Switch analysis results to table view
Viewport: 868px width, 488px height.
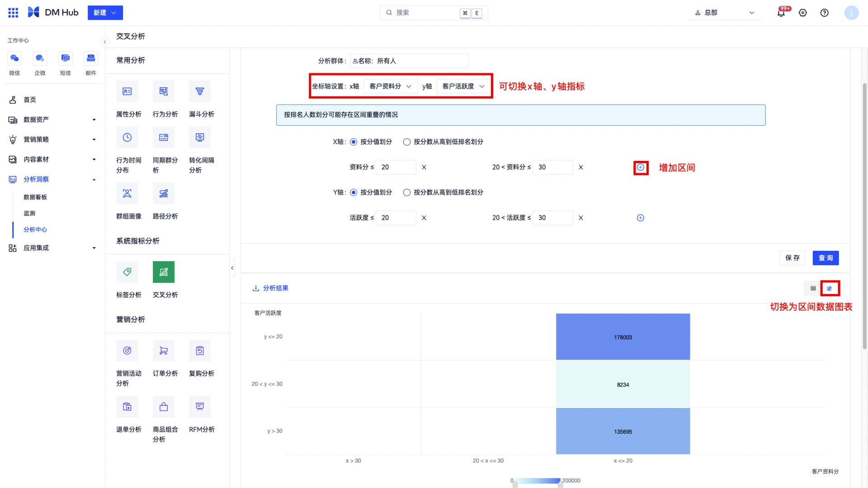[x=813, y=288]
